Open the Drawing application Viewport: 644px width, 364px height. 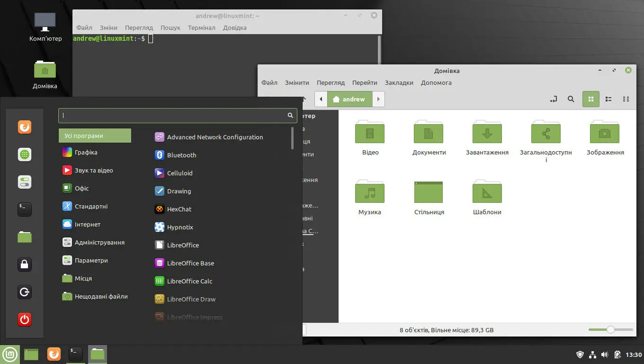tap(173, 191)
